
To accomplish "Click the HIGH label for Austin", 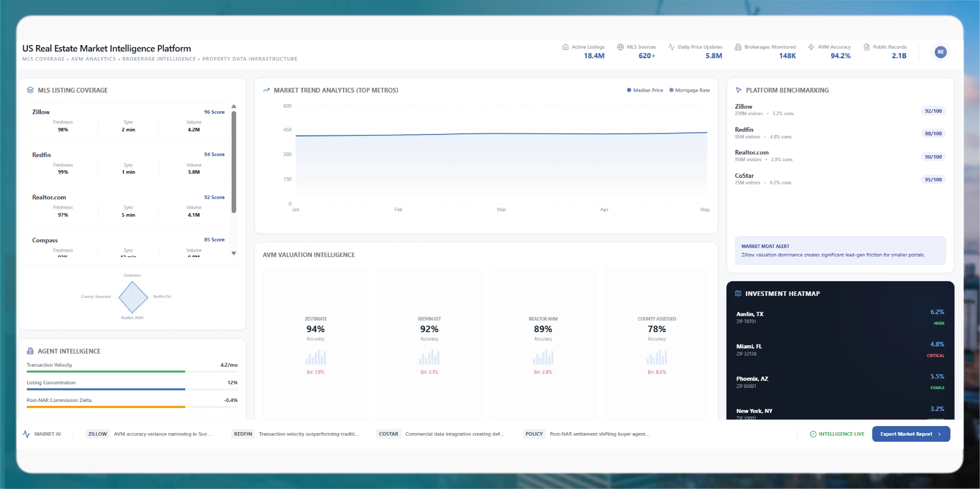I will pos(939,323).
